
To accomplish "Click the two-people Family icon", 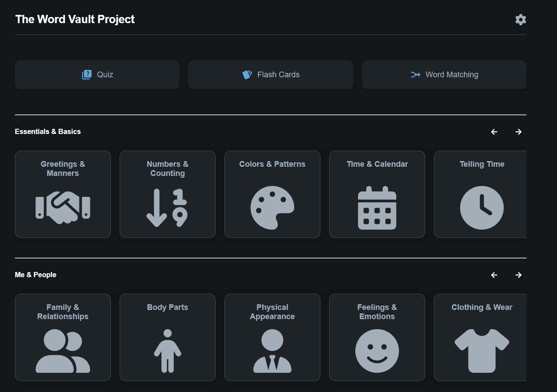I will tap(63, 351).
